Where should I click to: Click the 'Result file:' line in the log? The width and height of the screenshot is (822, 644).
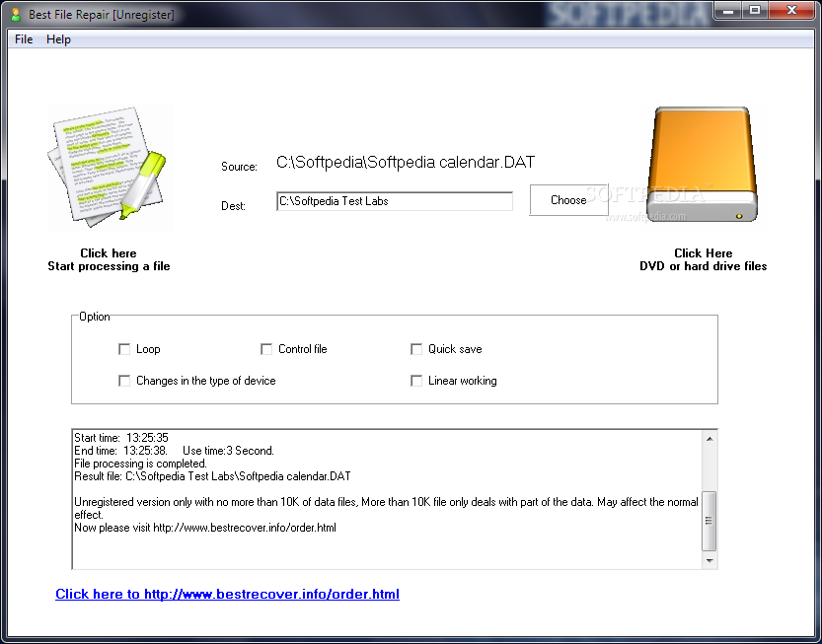212,477
